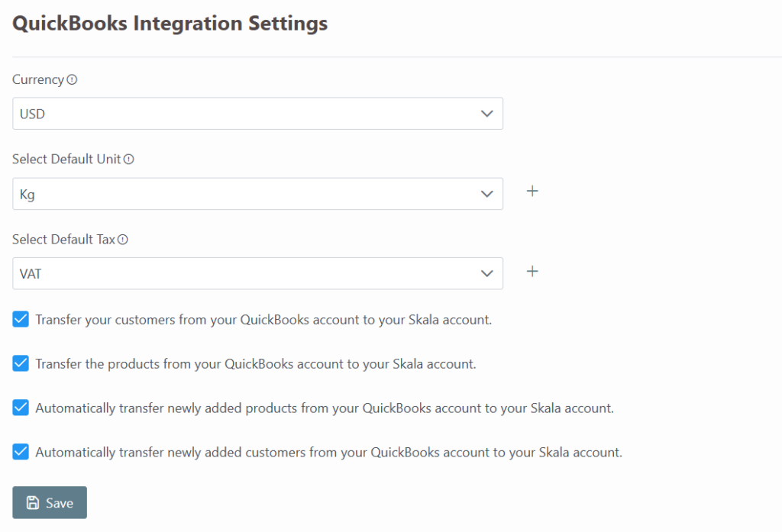Disable automatic transfer of newly added products
Viewport: 782px width, 532px height.
tap(21, 408)
